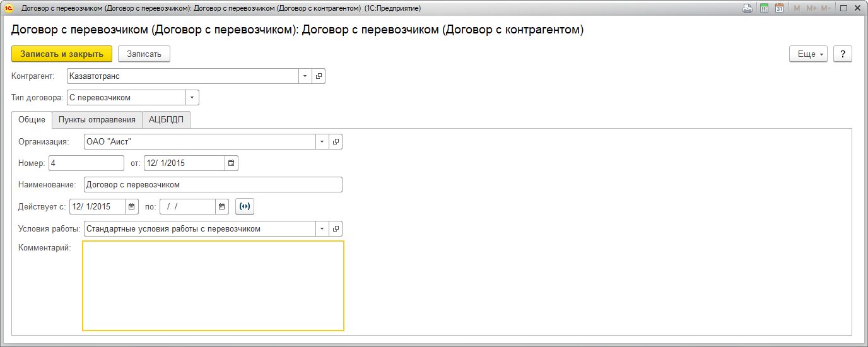Open the Организация record via open icon
Screen dimensions: 868x347
pyautogui.click(x=336, y=142)
